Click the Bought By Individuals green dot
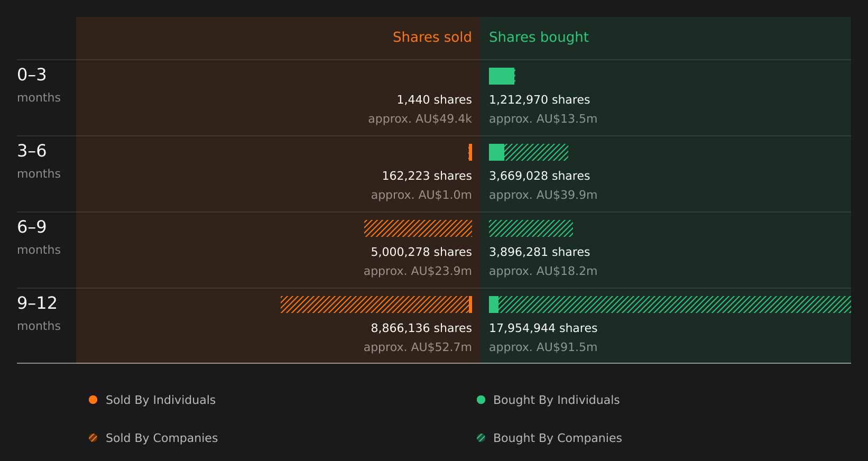Image resolution: width=868 pixels, height=461 pixels. point(481,400)
